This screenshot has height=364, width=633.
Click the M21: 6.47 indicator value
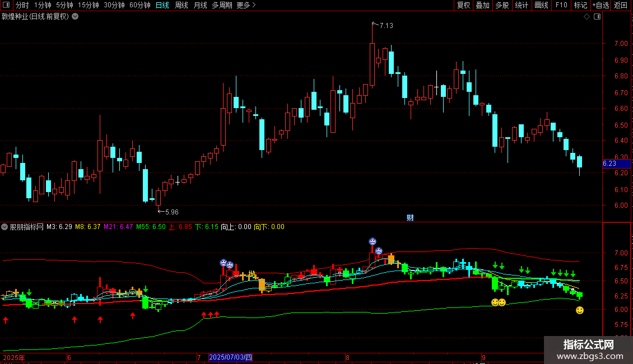coord(118,227)
